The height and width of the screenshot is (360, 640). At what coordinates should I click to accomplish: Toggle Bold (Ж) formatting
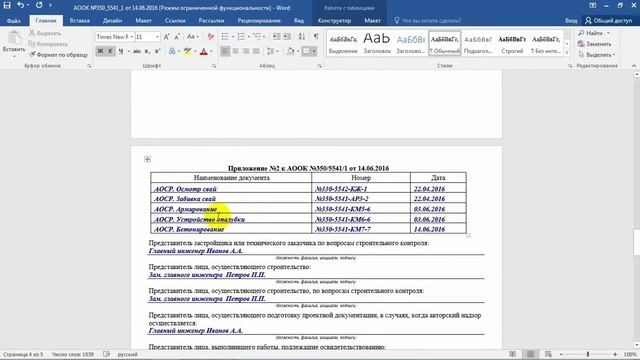click(x=100, y=51)
